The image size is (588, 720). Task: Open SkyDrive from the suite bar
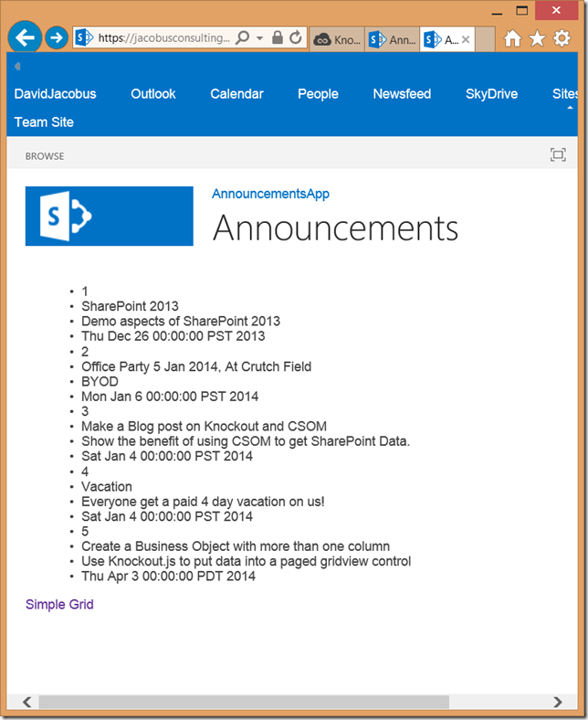tap(491, 94)
